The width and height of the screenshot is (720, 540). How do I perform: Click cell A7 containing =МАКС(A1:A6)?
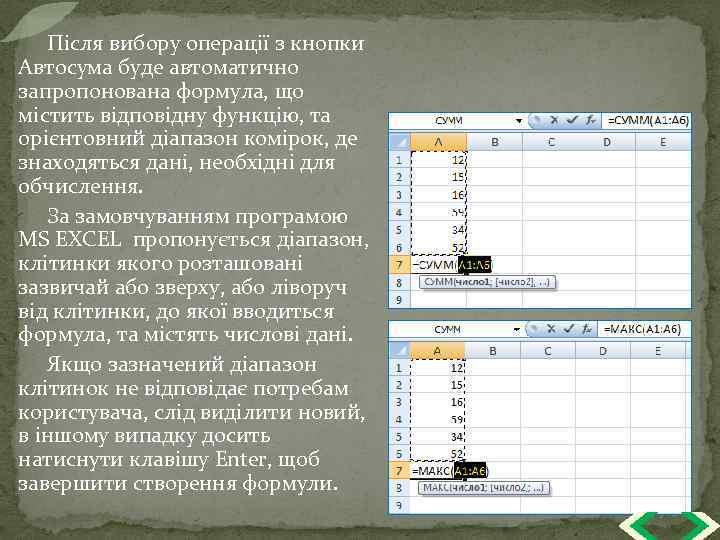click(438, 471)
